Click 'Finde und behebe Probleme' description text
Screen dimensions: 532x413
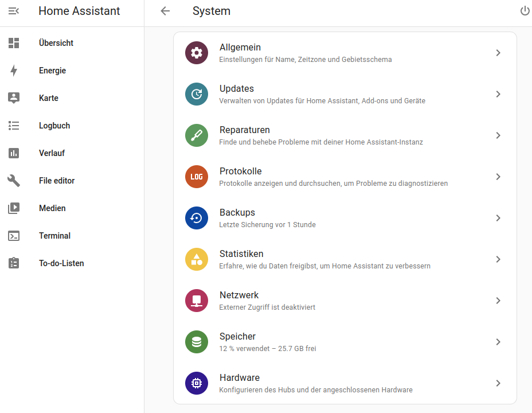click(x=321, y=142)
